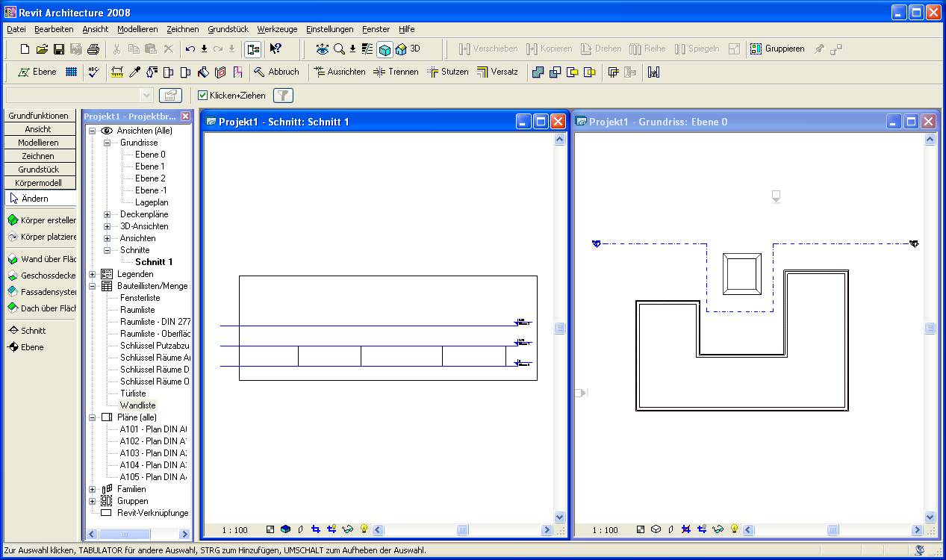Open a file with the folder icon
This screenshot has width=946, height=560.
42,49
